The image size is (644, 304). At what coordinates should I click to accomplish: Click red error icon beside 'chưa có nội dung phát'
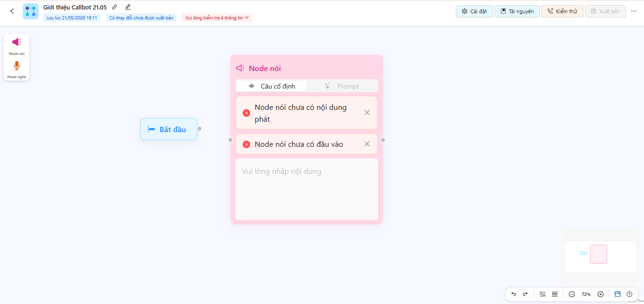pyautogui.click(x=246, y=113)
